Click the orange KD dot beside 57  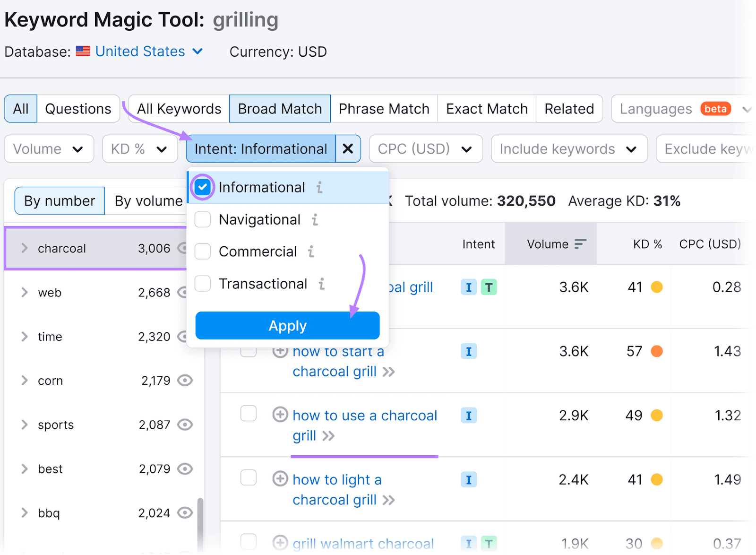pos(657,351)
